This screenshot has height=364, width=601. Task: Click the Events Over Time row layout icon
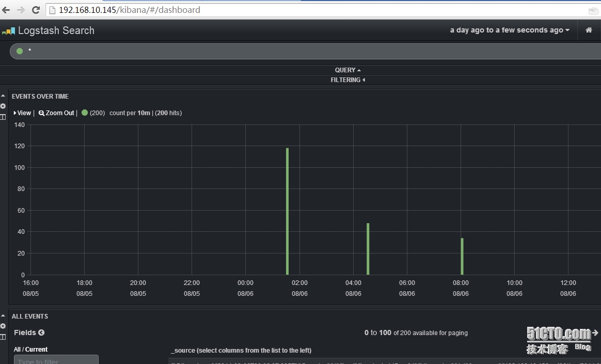point(3,117)
